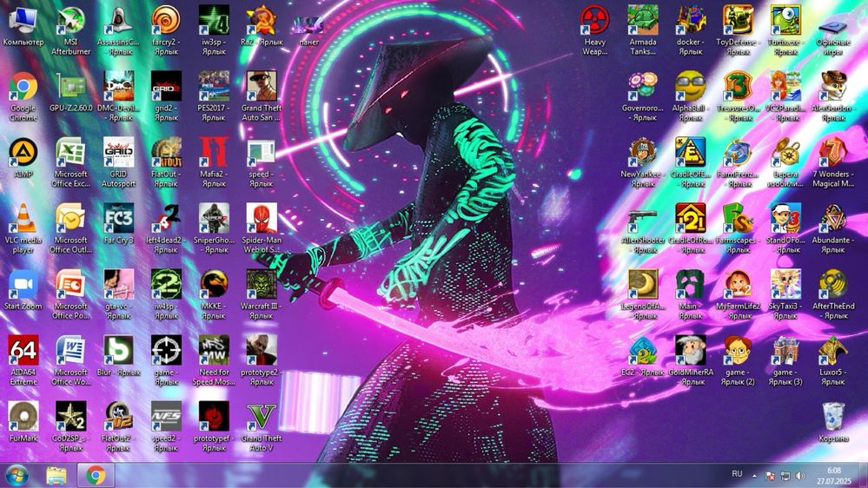Open the Windows Start menu orb
Screen dimensions: 868x488
click(17, 475)
